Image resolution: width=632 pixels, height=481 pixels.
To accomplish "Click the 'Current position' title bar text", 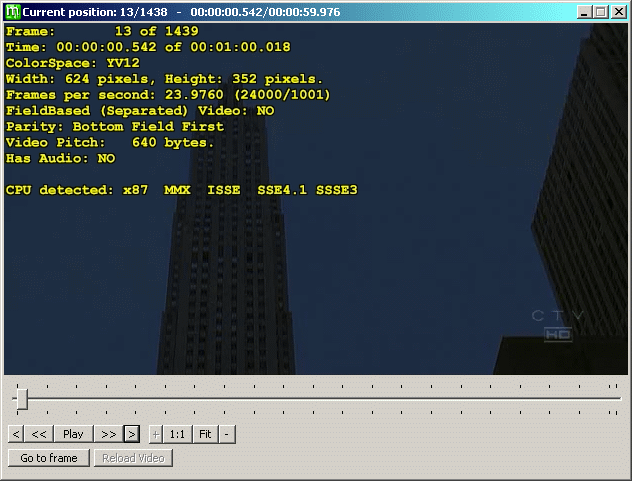I will pyautogui.click(x=181, y=12).
